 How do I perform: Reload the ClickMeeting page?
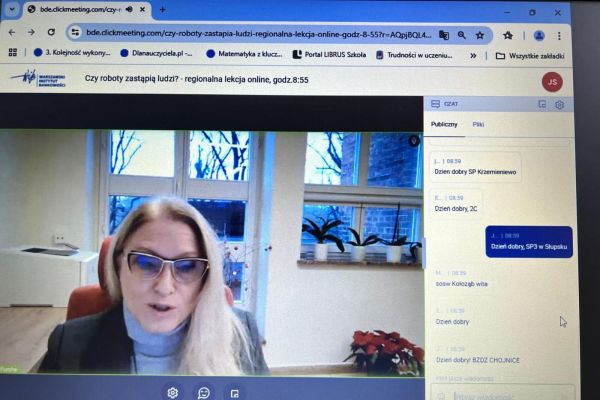[51, 32]
